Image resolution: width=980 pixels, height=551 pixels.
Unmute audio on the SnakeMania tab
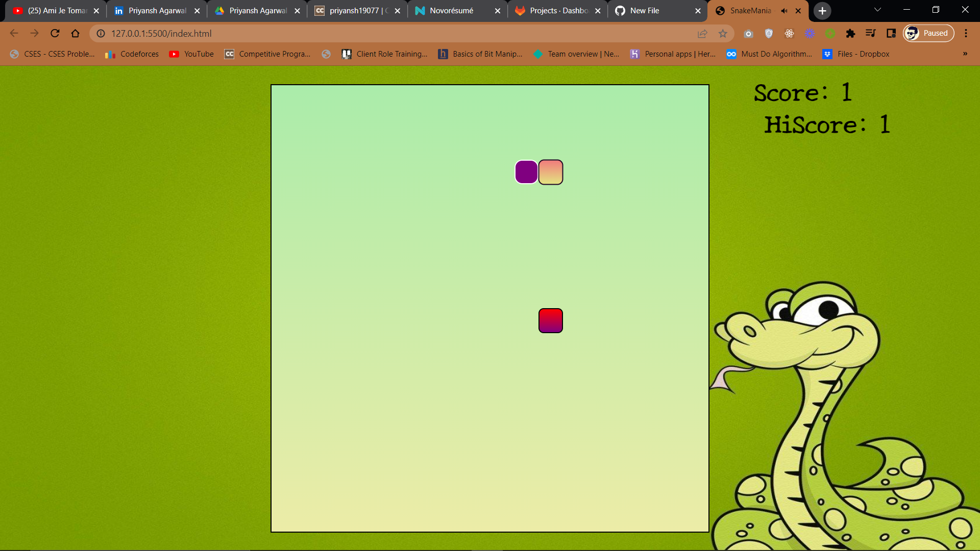click(785, 11)
